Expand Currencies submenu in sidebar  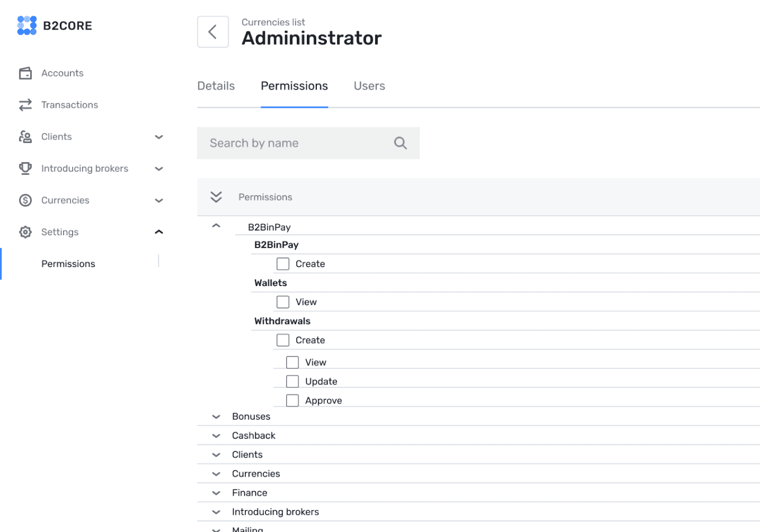(159, 201)
